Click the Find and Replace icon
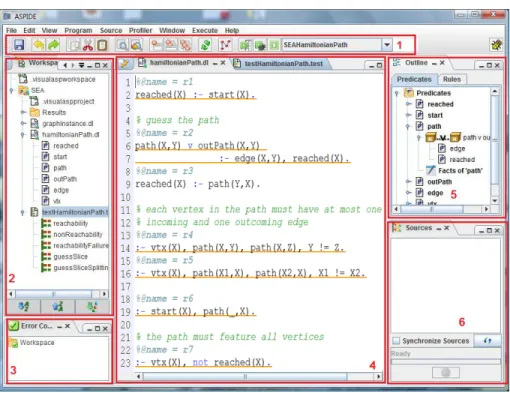 click(137, 45)
